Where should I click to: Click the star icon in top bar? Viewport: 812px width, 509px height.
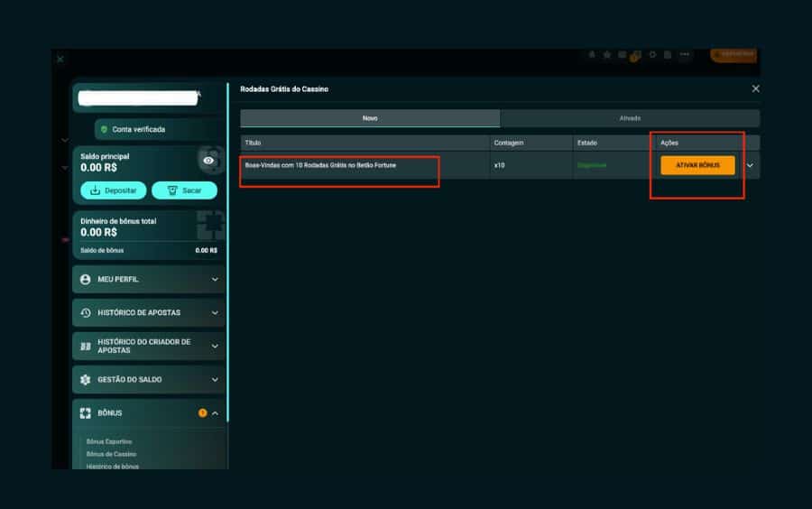pyautogui.click(x=607, y=54)
